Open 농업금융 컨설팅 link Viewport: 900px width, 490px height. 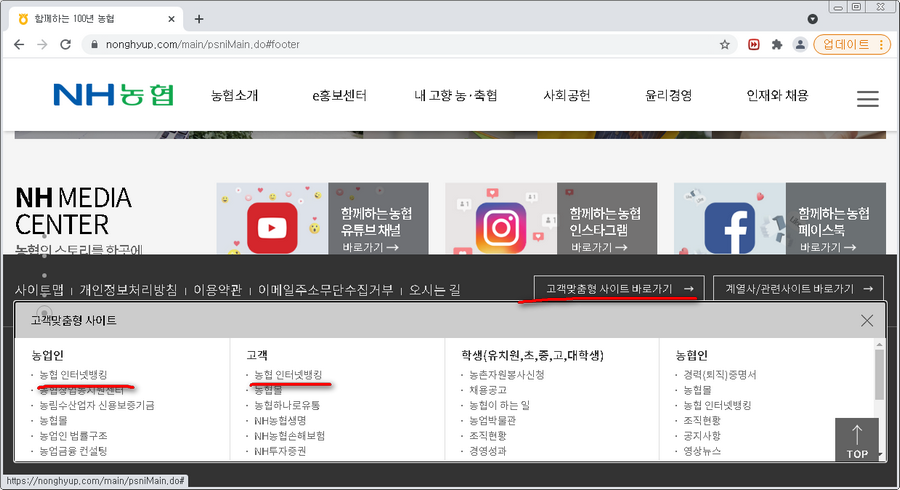pyautogui.click(x=73, y=452)
